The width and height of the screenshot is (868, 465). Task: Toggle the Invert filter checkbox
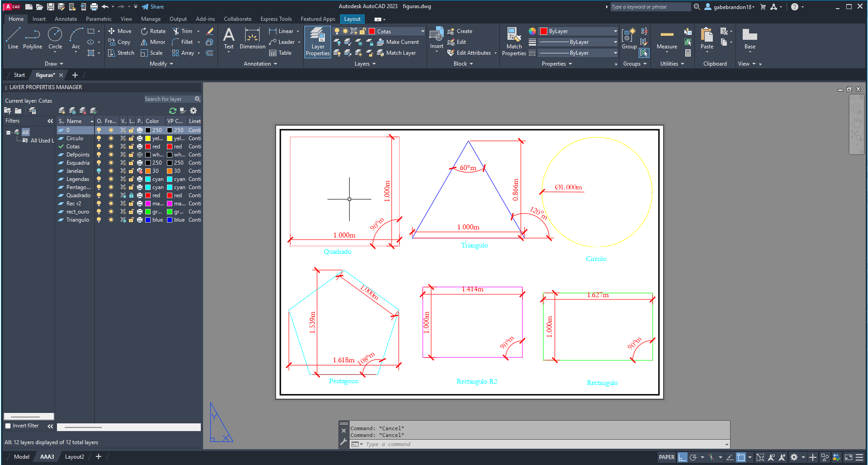[8, 426]
